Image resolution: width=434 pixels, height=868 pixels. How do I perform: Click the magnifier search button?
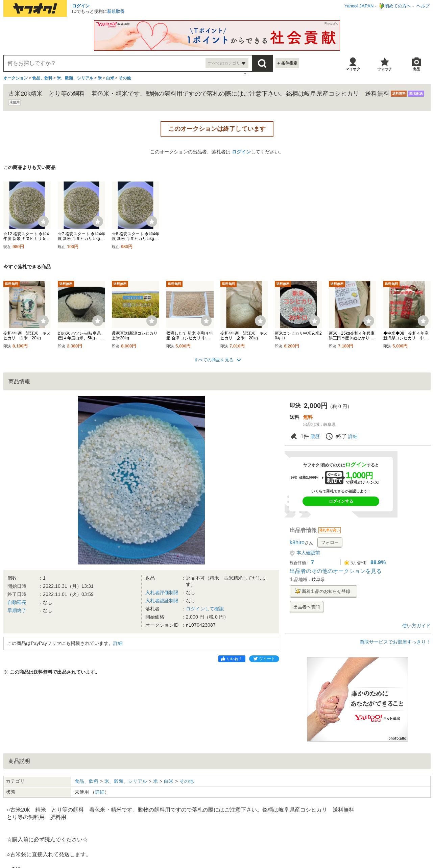pyautogui.click(x=262, y=63)
